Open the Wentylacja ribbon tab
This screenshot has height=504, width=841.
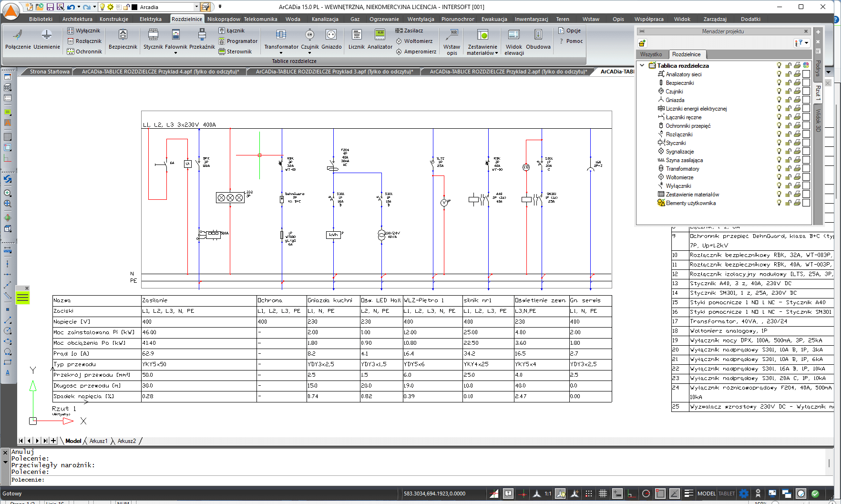coord(420,19)
